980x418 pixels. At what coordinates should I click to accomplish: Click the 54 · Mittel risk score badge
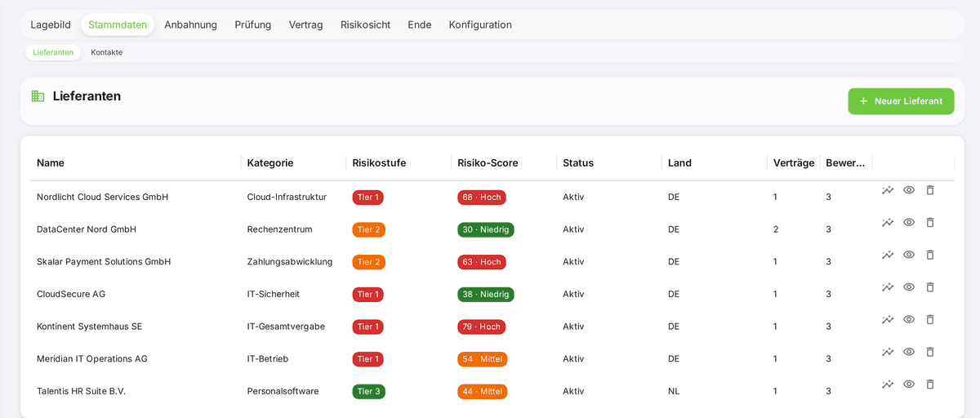click(483, 359)
